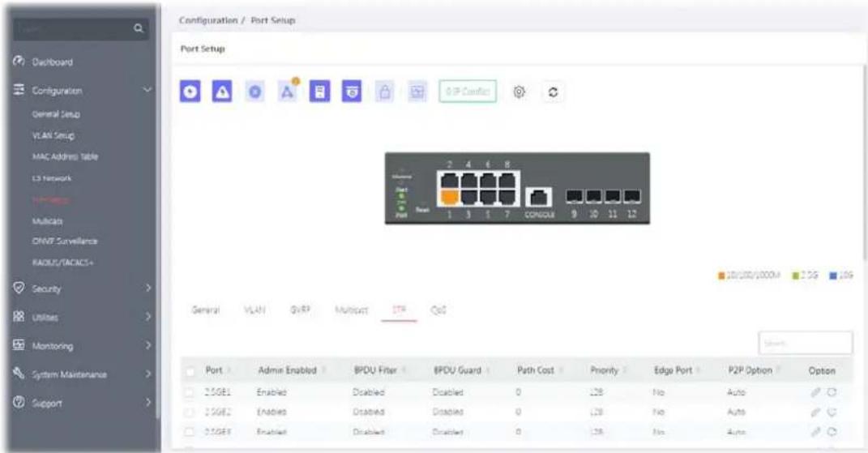Open settings with the gear icon
Viewport: 868px width, 453px height.
tap(519, 92)
